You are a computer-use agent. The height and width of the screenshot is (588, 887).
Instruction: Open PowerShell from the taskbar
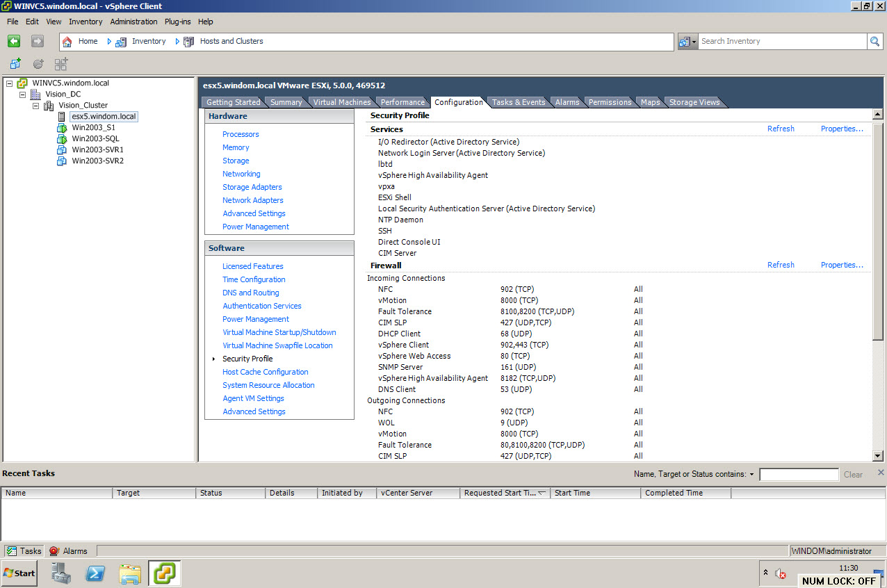click(x=95, y=573)
